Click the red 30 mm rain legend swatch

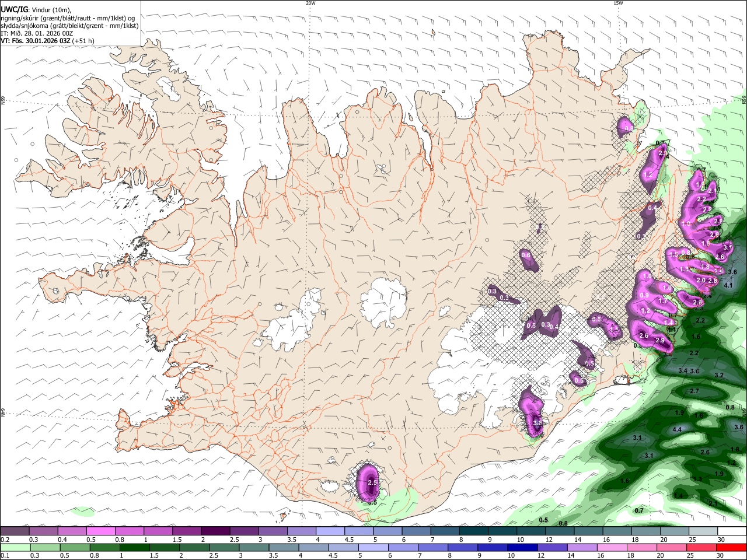pyautogui.click(x=731, y=547)
